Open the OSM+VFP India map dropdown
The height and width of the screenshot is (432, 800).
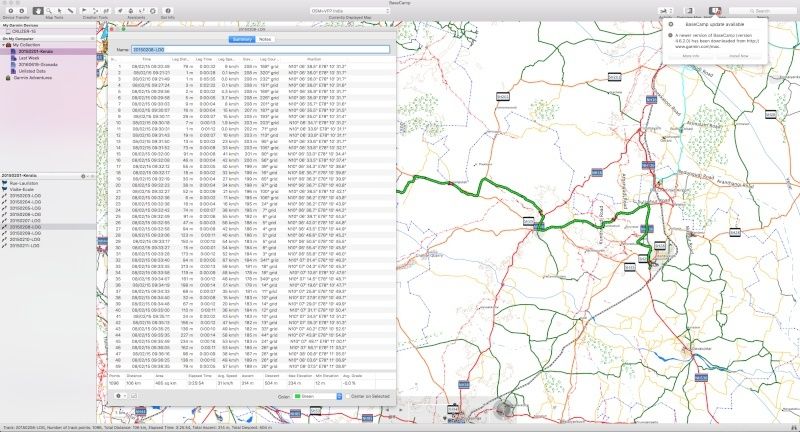click(x=350, y=10)
